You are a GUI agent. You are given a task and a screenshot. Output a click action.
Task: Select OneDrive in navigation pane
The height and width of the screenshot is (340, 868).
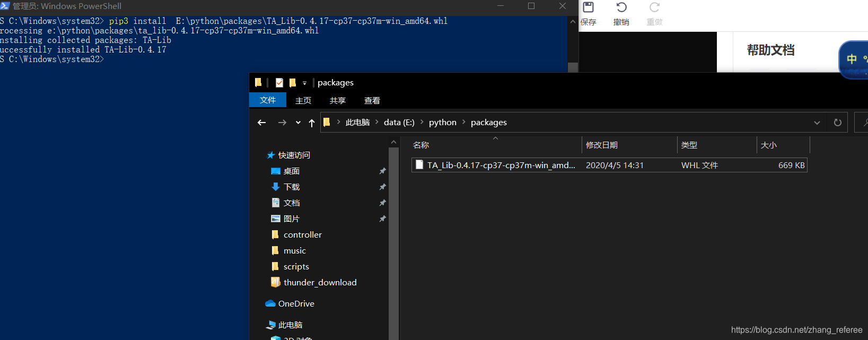(x=296, y=304)
